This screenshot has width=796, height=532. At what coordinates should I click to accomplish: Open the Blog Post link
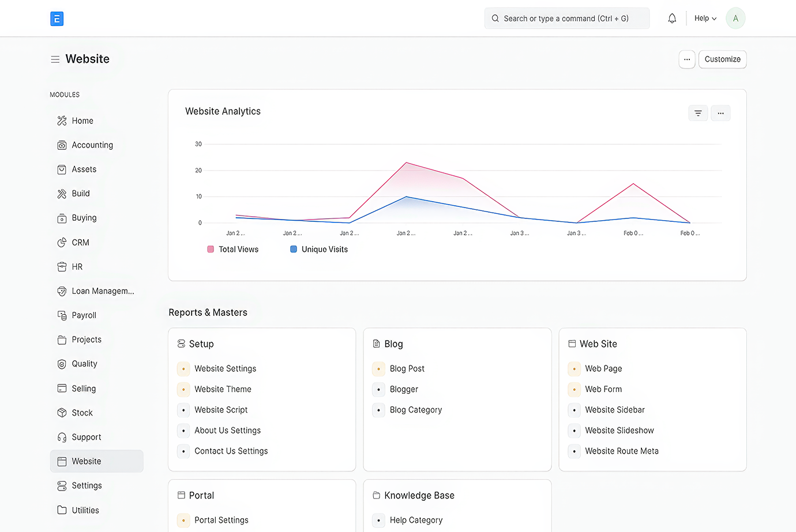407,369
